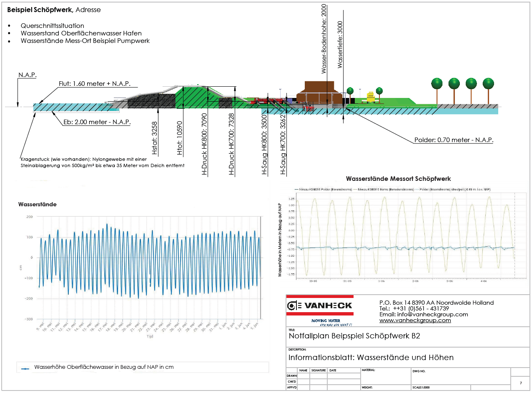Click the sheet number 7 cell
The image size is (532, 393).
[520, 383]
